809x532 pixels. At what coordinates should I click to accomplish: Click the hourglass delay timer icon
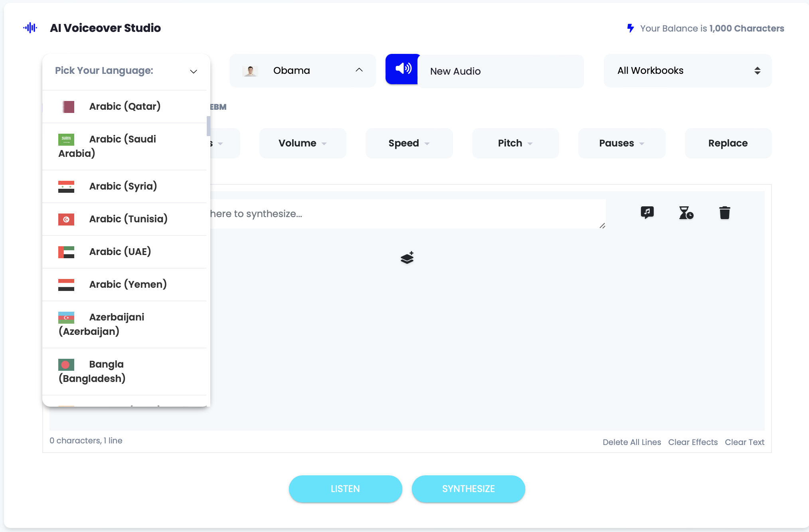pos(686,213)
